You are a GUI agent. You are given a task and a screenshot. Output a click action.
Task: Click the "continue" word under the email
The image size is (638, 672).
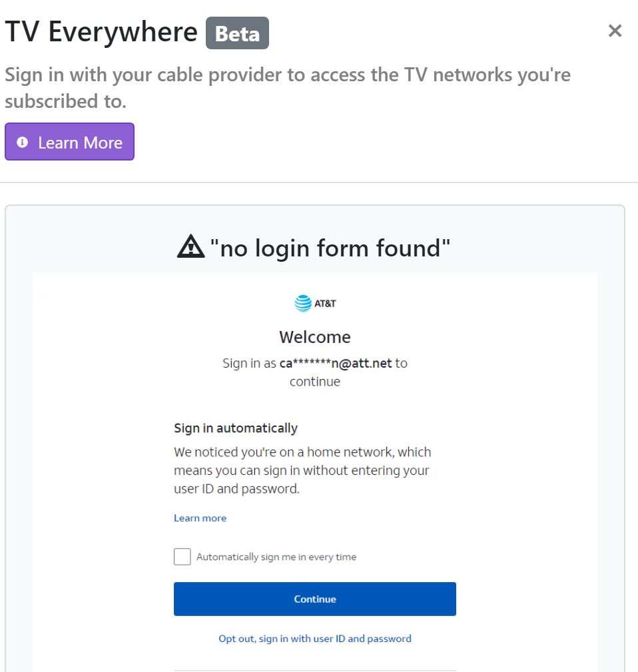315,382
